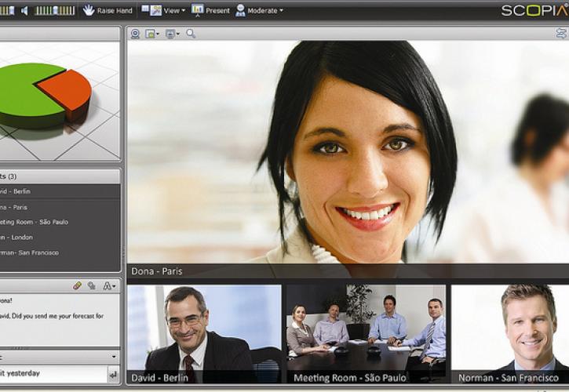This screenshot has width=569, height=392.
Task: Open the chat recipient dropdown arrow
Action: point(114,357)
